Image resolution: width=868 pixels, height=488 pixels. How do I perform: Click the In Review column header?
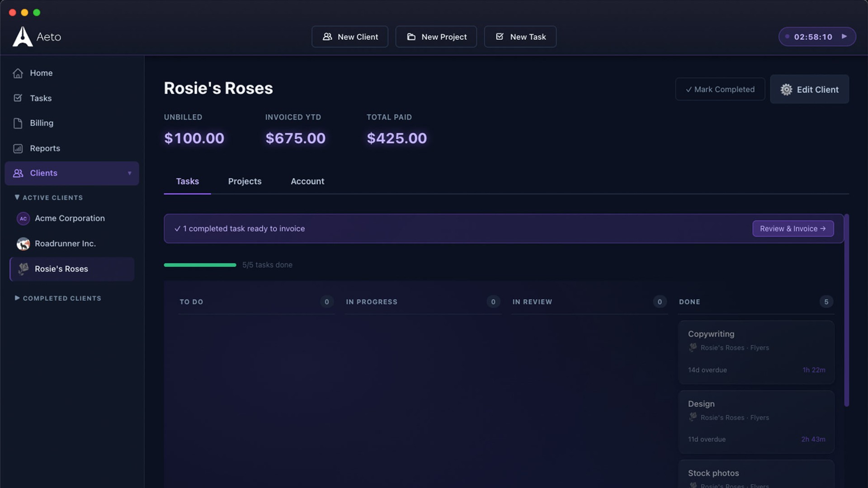coord(532,302)
